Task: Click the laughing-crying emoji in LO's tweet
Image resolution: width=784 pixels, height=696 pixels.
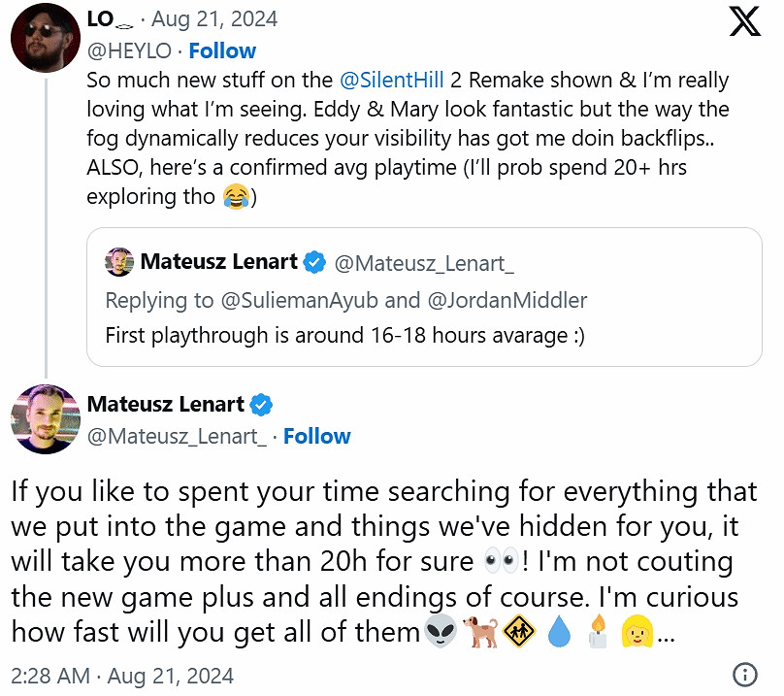Action: (x=235, y=196)
